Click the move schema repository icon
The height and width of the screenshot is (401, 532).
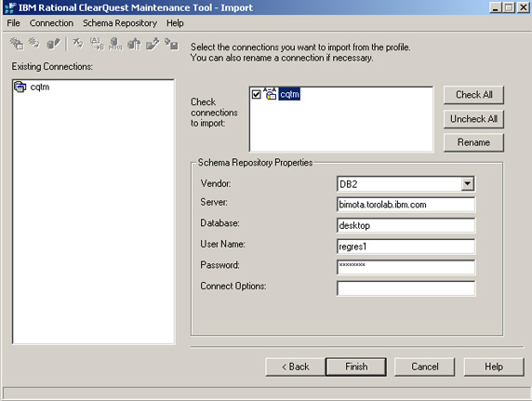click(x=115, y=44)
